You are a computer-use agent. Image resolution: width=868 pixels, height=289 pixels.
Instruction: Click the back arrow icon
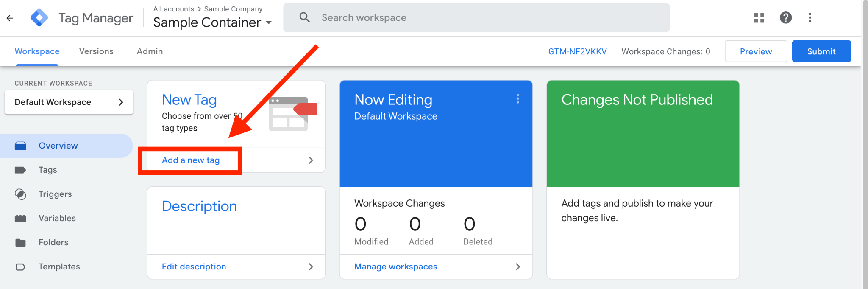pyautogui.click(x=10, y=18)
